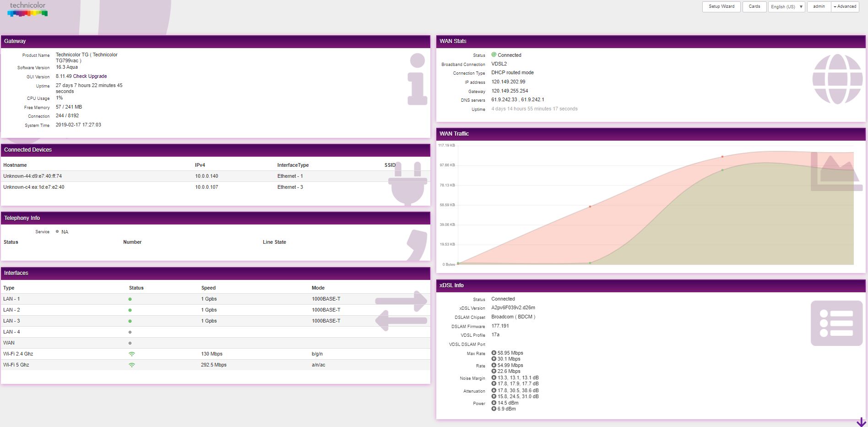
Task: Click the Wi-Fi 2.4 Ghz speed 130 Mbps
Action: coord(212,354)
